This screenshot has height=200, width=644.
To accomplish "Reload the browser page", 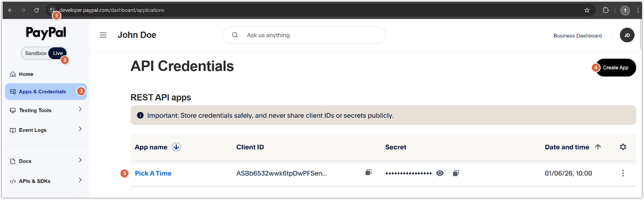I will 37,10.
